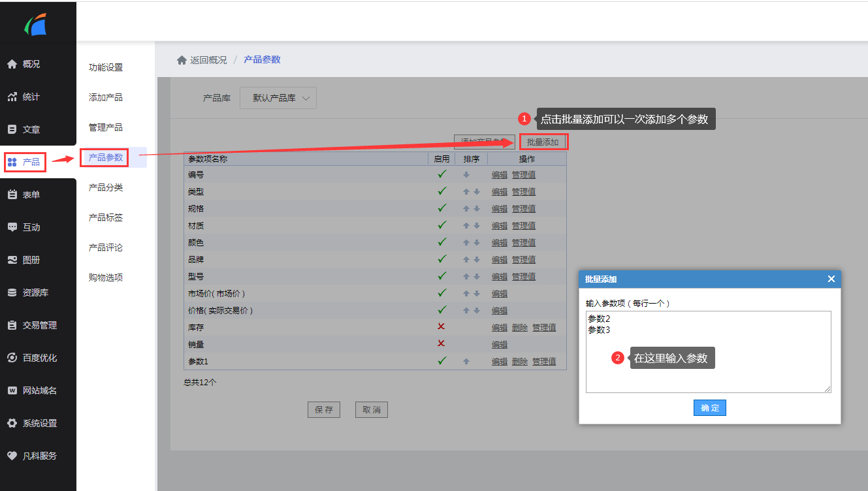Enable the 库存 parameter via red cross

click(441, 326)
